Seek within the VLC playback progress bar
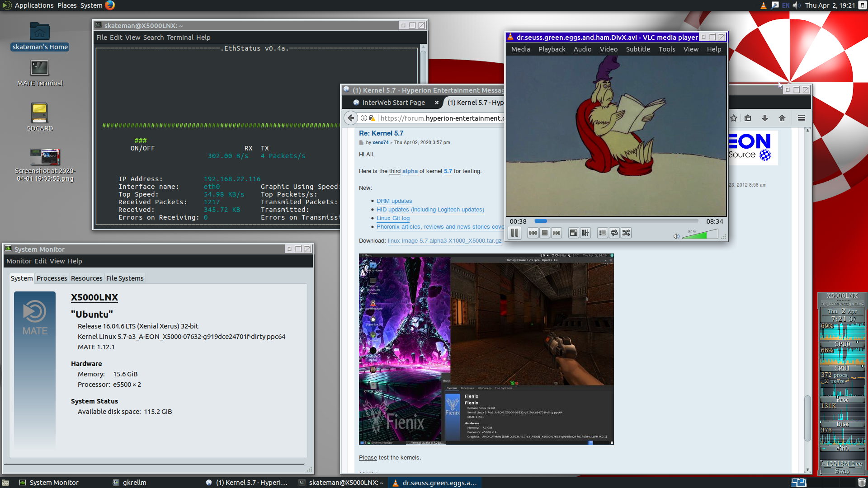868x488 pixels. pos(616,221)
